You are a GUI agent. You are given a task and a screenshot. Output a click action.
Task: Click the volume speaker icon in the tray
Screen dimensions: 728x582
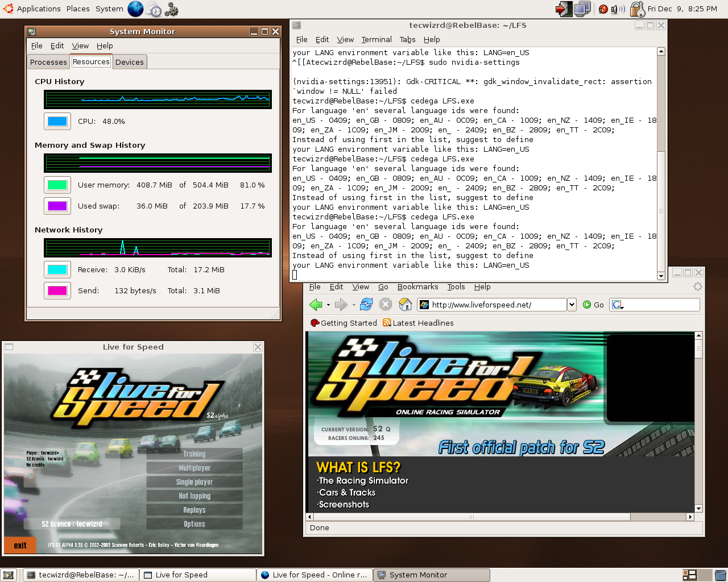617,9
